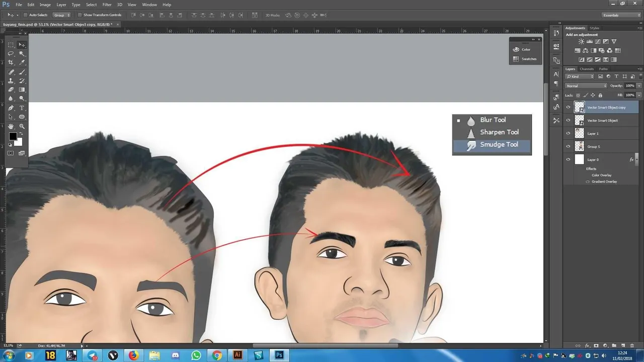Select the Healing Brush tool

pyautogui.click(x=11, y=72)
